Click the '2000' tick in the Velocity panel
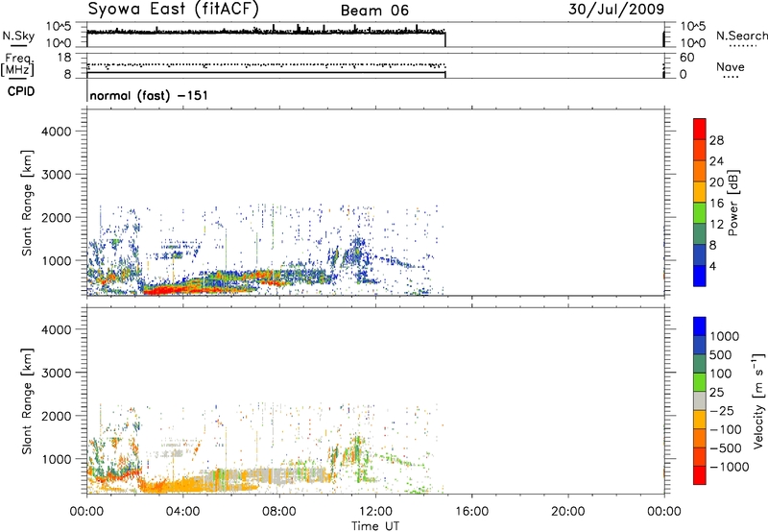This screenshot has height=532, width=768. pos(57,416)
